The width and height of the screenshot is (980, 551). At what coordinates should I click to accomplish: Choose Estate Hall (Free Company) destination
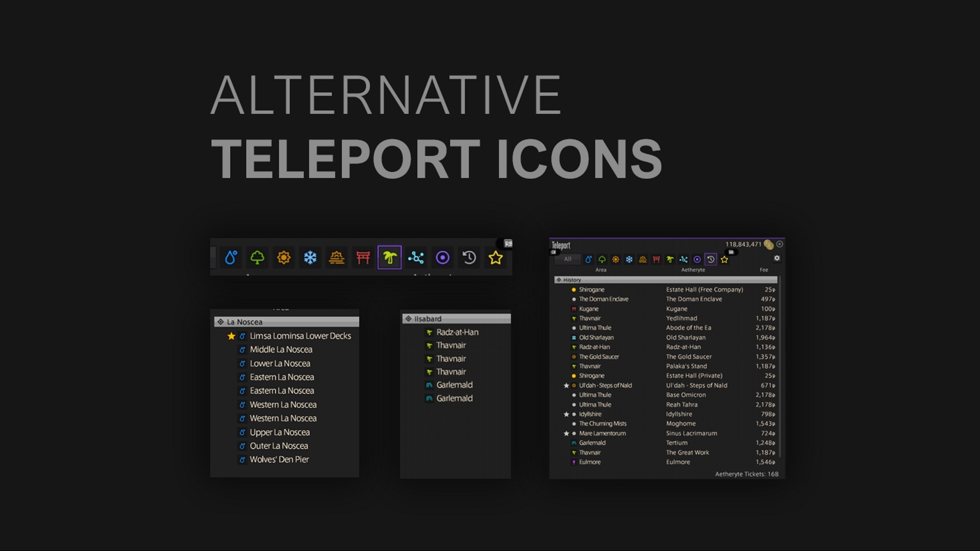704,289
